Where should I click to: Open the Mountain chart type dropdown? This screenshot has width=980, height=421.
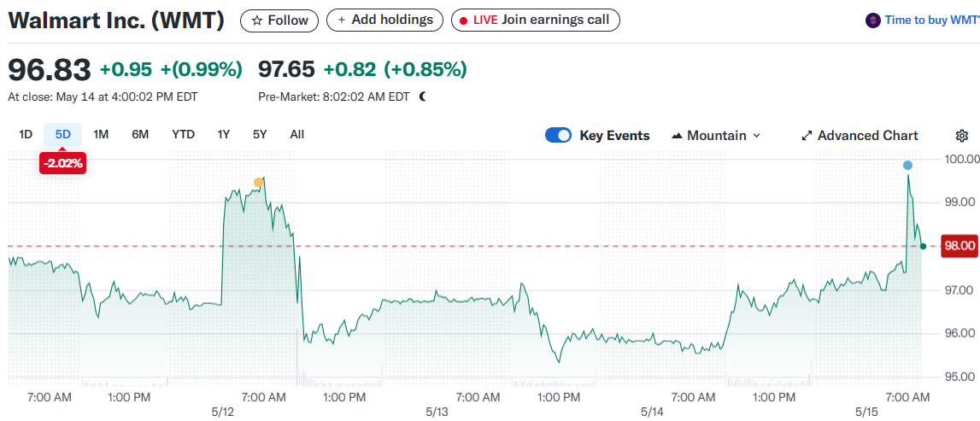tap(716, 136)
